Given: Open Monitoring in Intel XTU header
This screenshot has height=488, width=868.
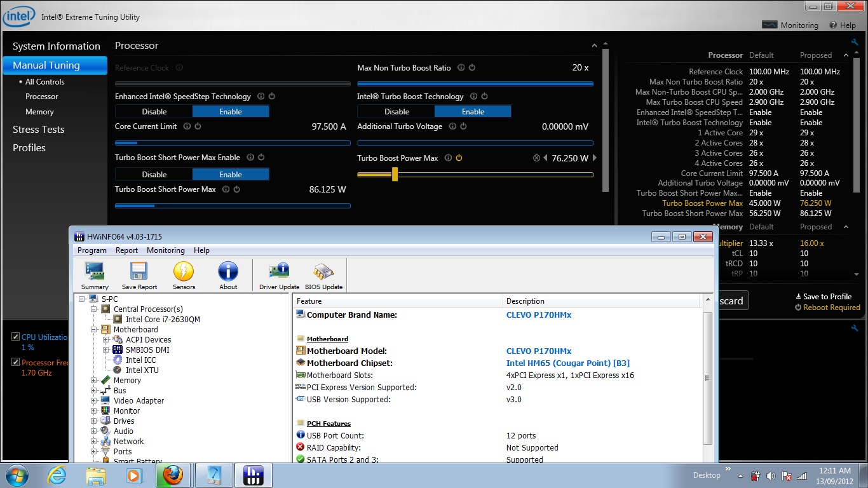Looking at the screenshot, I should [790, 25].
